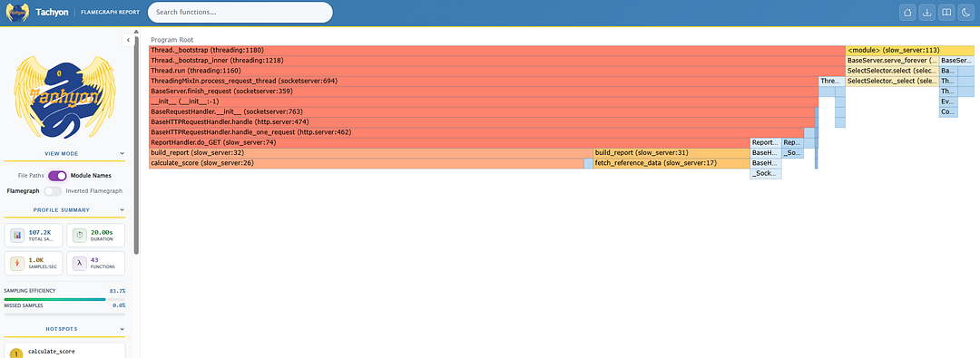980x358 pixels.
Task: Click the 83.7% sampling efficiency value
Action: 118,291
